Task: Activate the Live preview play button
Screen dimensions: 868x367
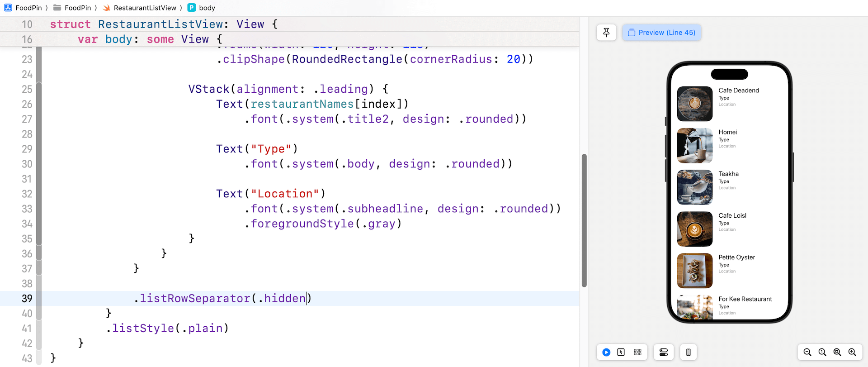Action: (x=606, y=352)
